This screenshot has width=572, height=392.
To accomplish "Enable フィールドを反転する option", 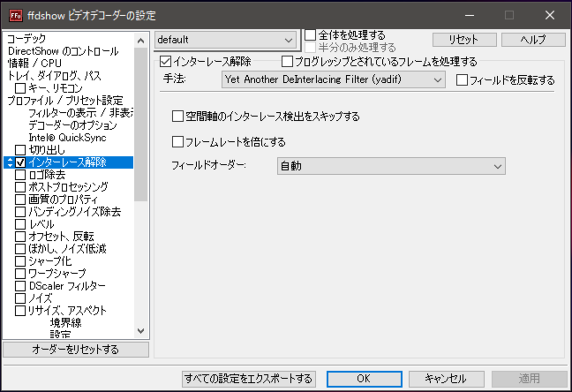I will click(x=462, y=80).
